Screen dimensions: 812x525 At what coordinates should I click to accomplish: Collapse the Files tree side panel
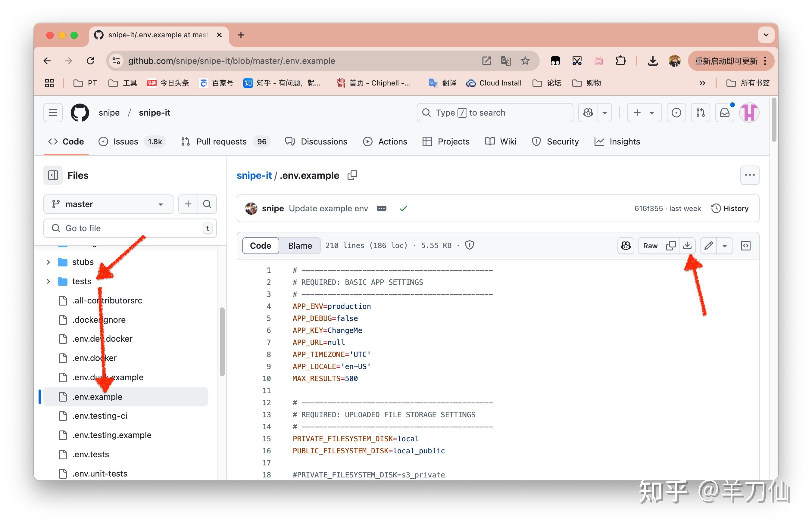[x=53, y=176]
